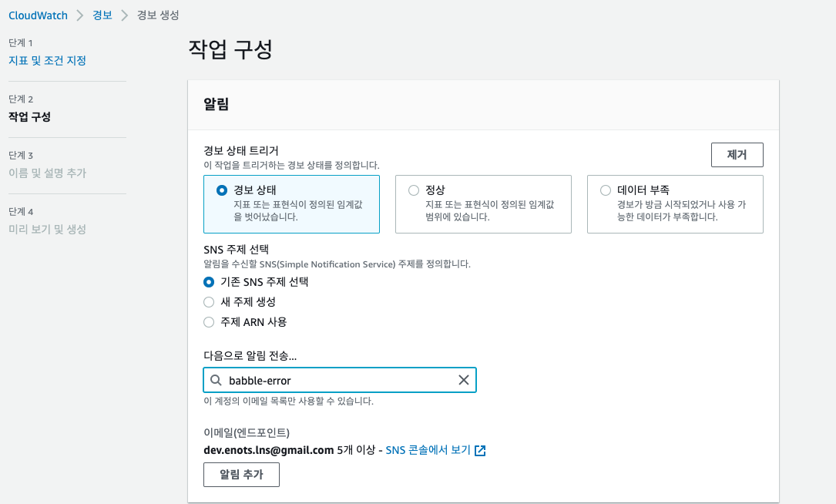The height and width of the screenshot is (504, 836).
Task: Click the 작업 구성 page title
Action: pyautogui.click(x=230, y=49)
